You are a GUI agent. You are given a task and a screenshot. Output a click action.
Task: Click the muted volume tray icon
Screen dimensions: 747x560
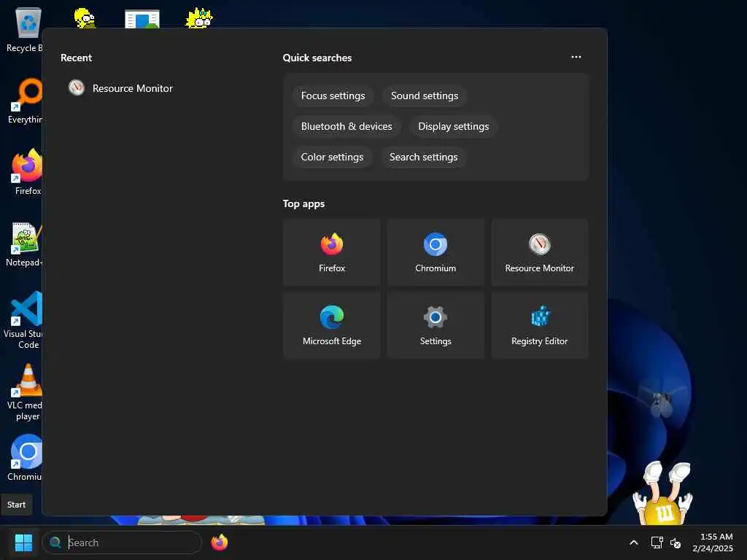pos(675,542)
